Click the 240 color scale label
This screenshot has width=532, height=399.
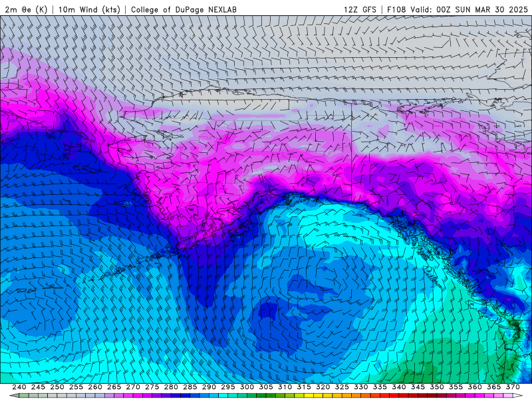[19, 387]
